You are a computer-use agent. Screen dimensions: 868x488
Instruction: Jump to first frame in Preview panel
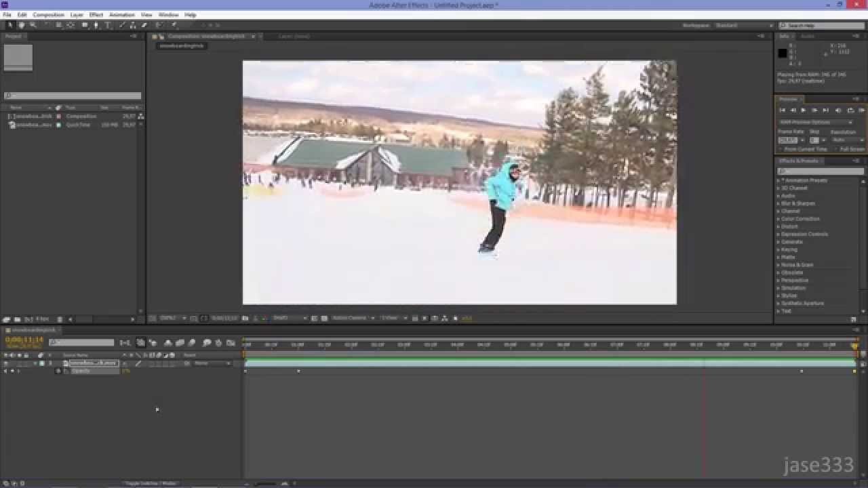783,110
